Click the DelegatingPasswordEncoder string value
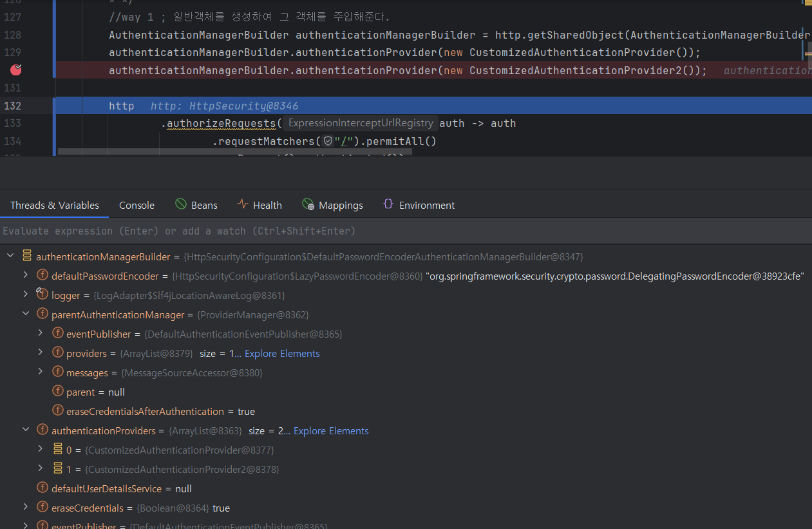Viewport: 812px width, 529px height. tap(615, 276)
